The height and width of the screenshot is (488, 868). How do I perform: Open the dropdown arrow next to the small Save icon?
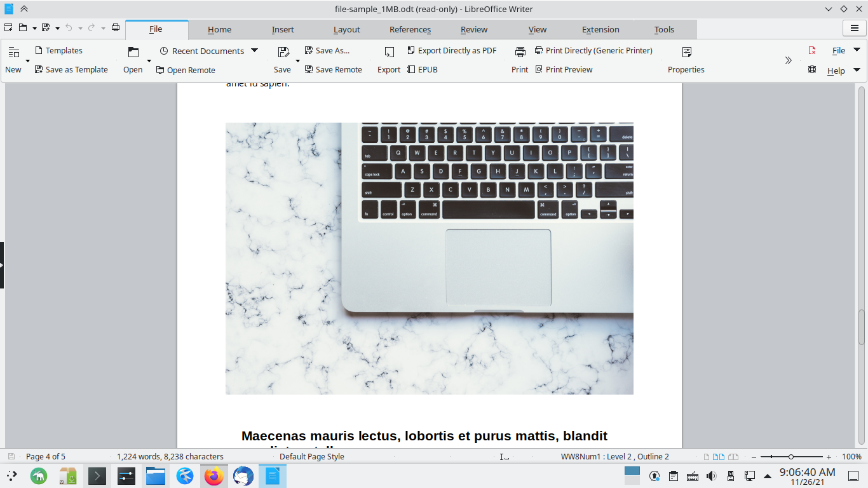[x=57, y=28]
